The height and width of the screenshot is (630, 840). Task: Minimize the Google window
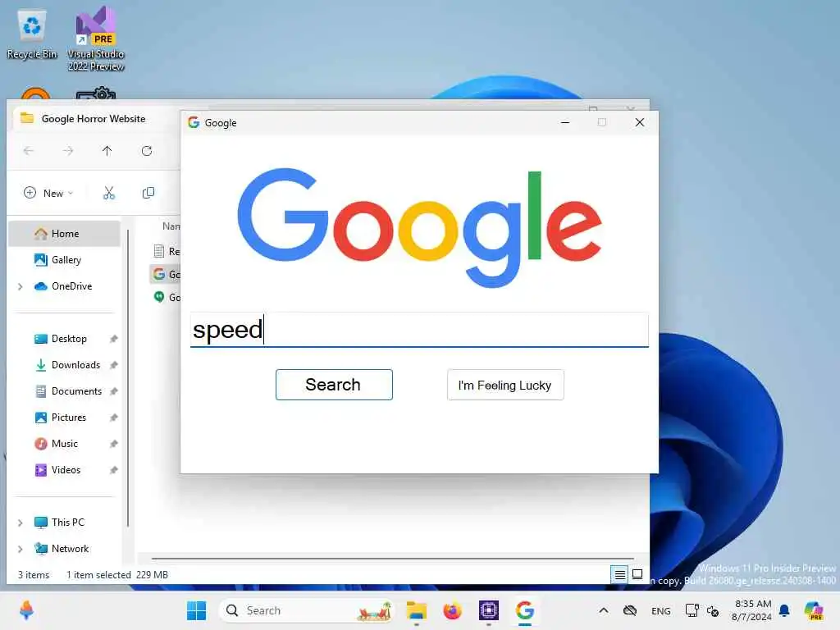point(565,123)
